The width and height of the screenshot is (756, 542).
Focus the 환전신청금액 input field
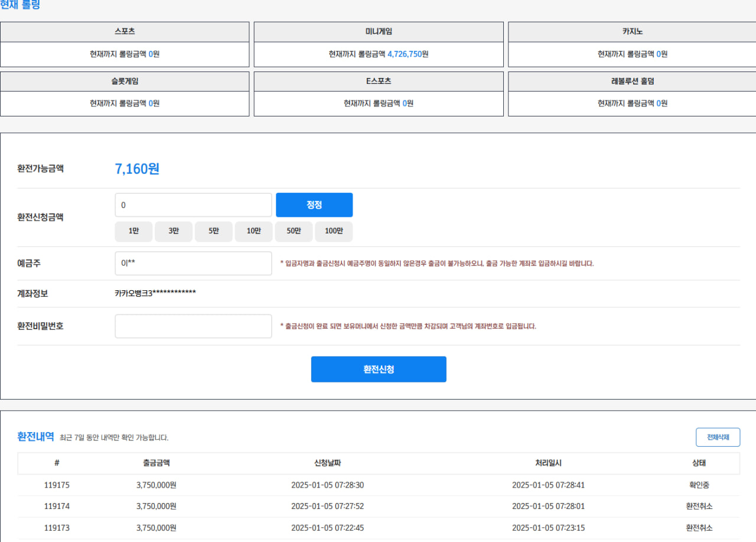(193, 205)
